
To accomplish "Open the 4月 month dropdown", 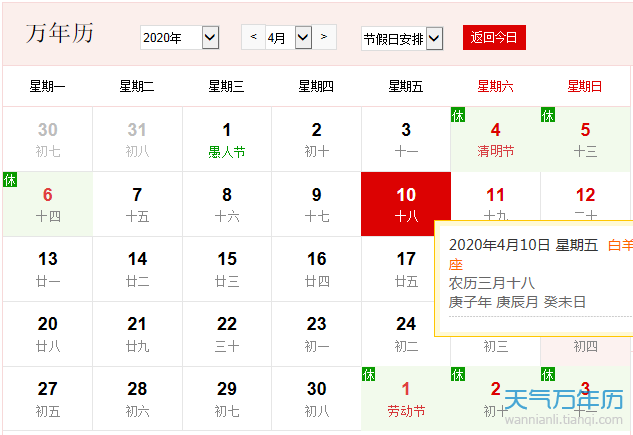I will [x=289, y=38].
